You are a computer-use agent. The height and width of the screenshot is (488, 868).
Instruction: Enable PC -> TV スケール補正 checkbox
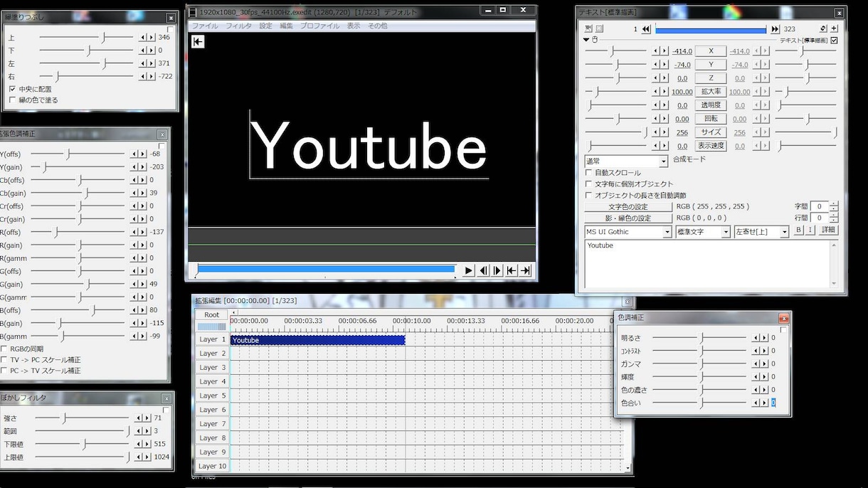point(4,371)
